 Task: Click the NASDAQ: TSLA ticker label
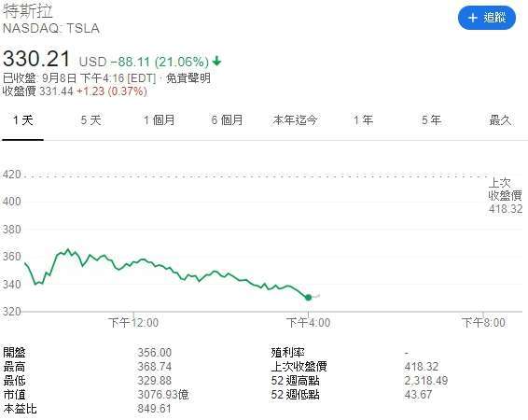(x=51, y=28)
